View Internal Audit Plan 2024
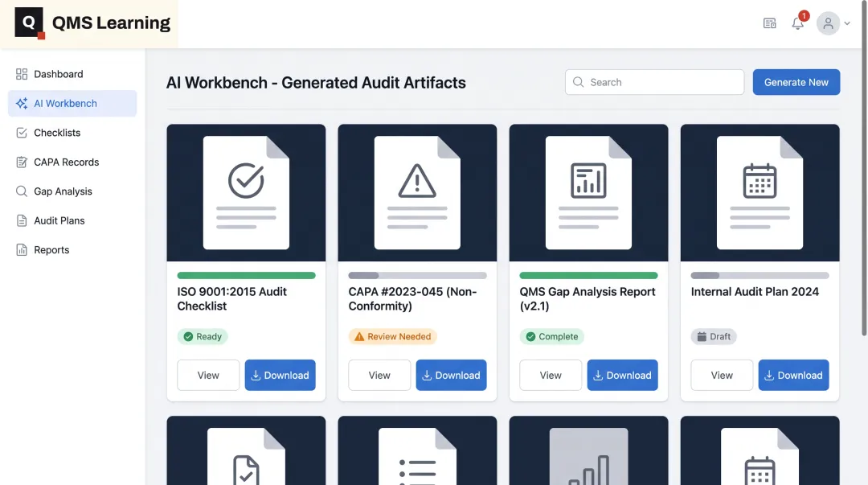Screen dimensions: 868x485 [x=722, y=376]
